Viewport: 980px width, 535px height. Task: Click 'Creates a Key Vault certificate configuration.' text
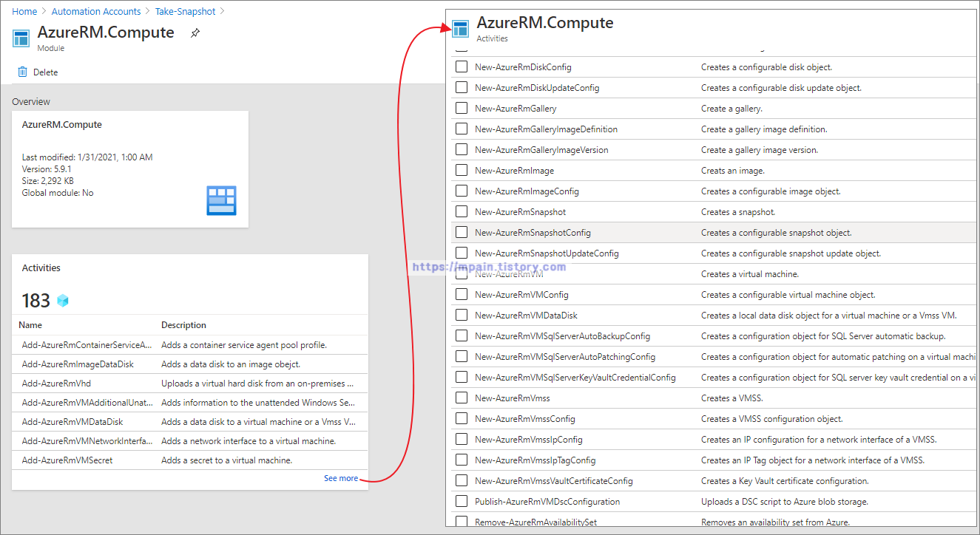(x=785, y=481)
